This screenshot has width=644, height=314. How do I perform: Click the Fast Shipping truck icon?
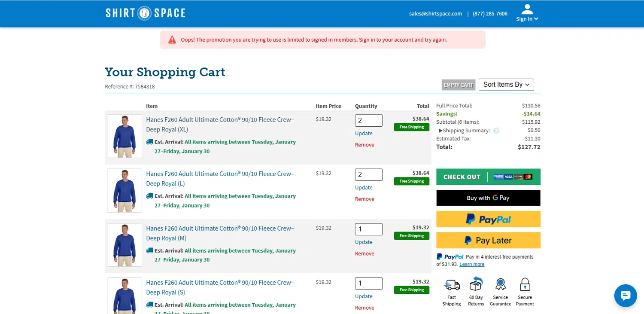[x=452, y=284]
